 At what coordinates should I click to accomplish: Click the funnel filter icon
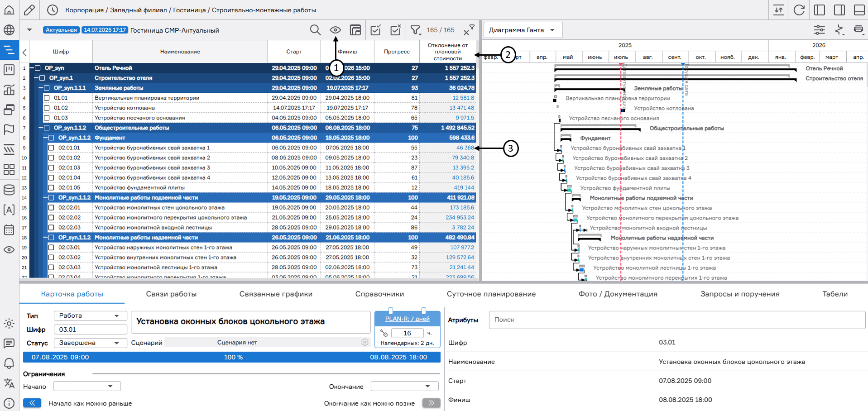click(x=415, y=30)
